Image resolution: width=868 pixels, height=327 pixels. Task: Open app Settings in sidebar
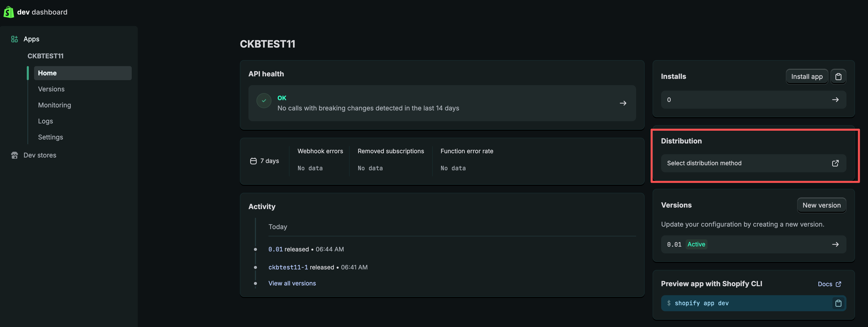click(51, 137)
